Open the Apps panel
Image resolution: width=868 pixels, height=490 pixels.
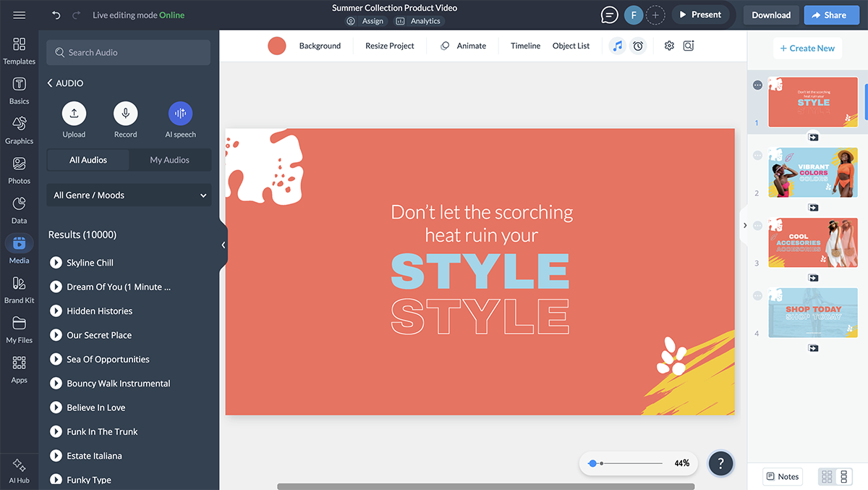tap(20, 369)
